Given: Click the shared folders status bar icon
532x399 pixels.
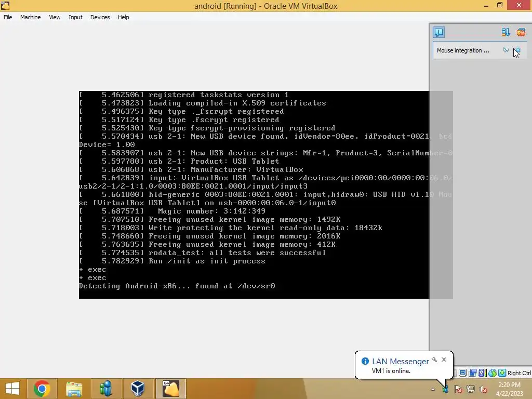Looking at the screenshot, I should (x=472, y=373).
